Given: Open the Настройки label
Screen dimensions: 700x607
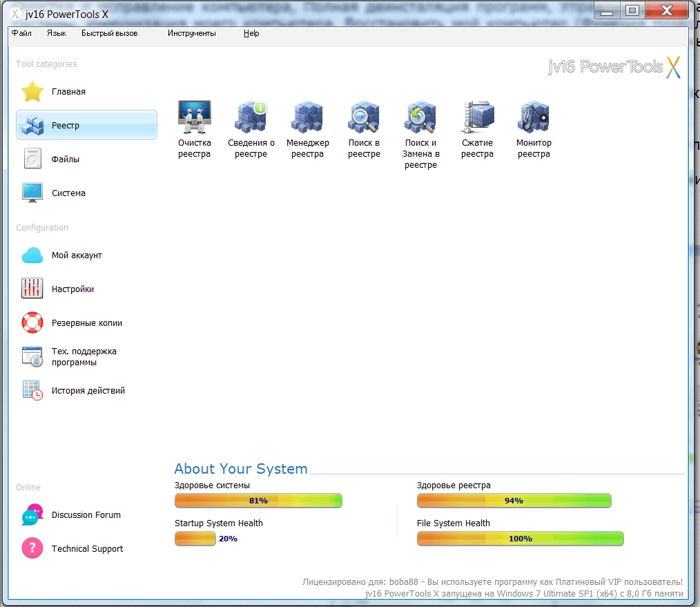Looking at the screenshot, I should tap(72, 289).
